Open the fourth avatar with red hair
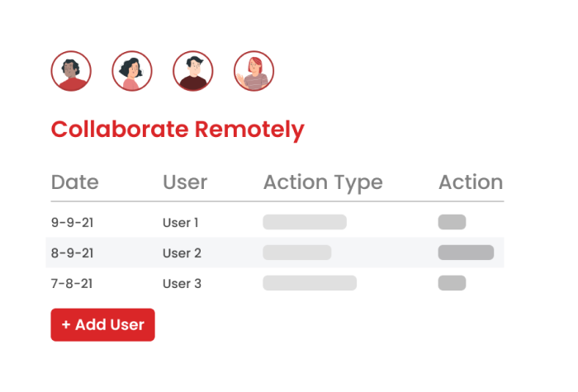Image resolution: width=578 pixels, height=392 pixels. coord(253,71)
